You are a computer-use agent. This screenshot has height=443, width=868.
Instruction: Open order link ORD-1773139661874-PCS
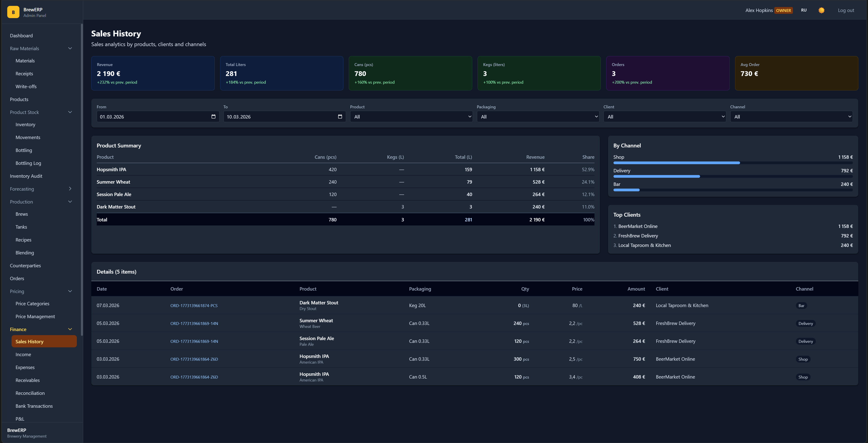pyautogui.click(x=194, y=306)
